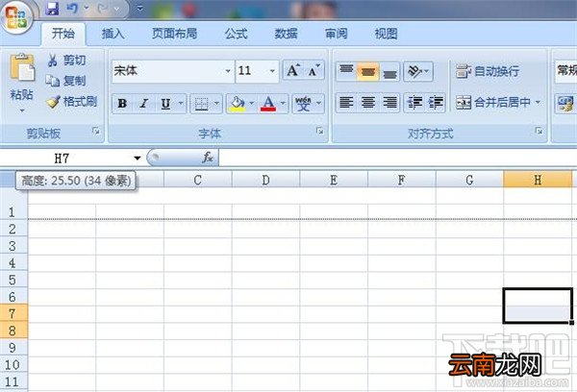Image resolution: width=577 pixels, height=392 pixels.
Task: Click the 粘贴 paste clipboard icon
Action: [x=22, y=67]
